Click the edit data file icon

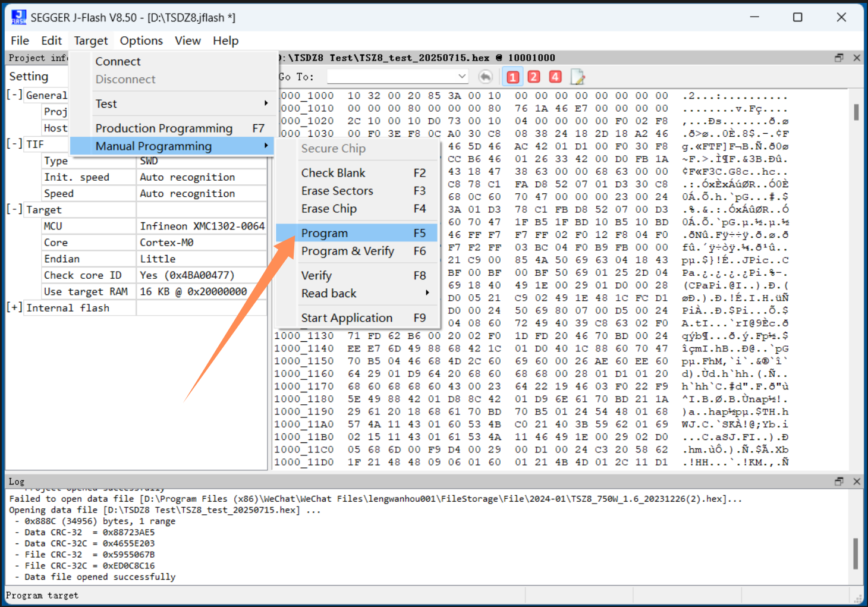pyautogui.click(x=577, y=77)
